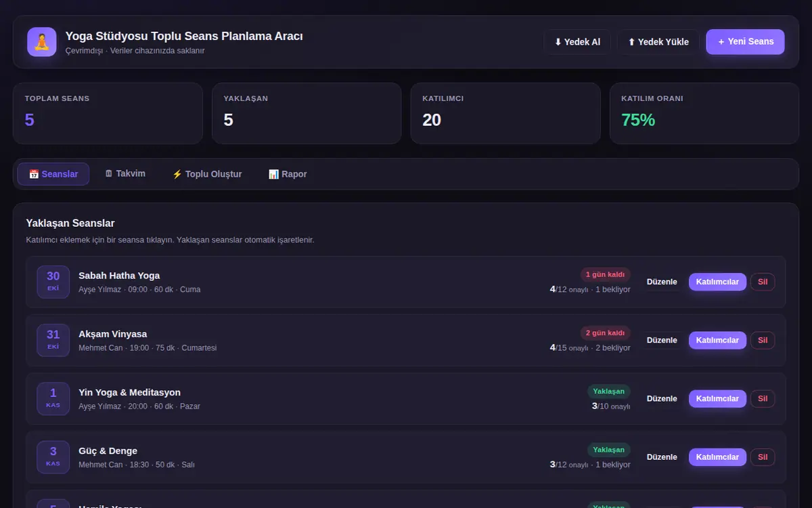Screen dimensions: 812x508
Task: Click the 'Yaklaşan Seanslar' heading
Action: click(x=70, y=223)
